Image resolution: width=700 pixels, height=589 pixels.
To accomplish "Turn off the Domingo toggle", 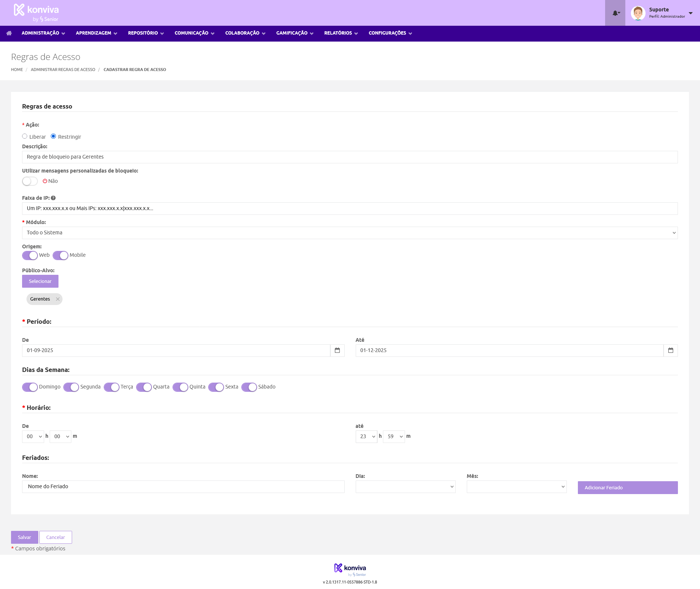I will point(30,387).
